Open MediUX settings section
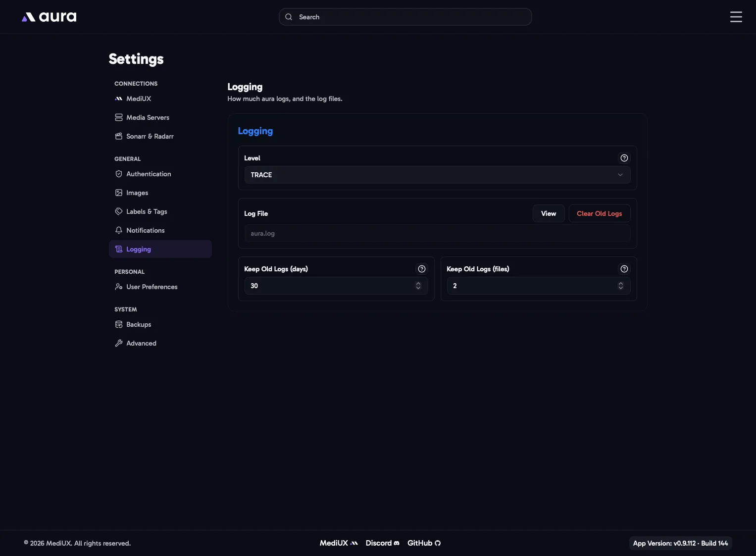This screenshot has height=556, width=756. (160, 99)
